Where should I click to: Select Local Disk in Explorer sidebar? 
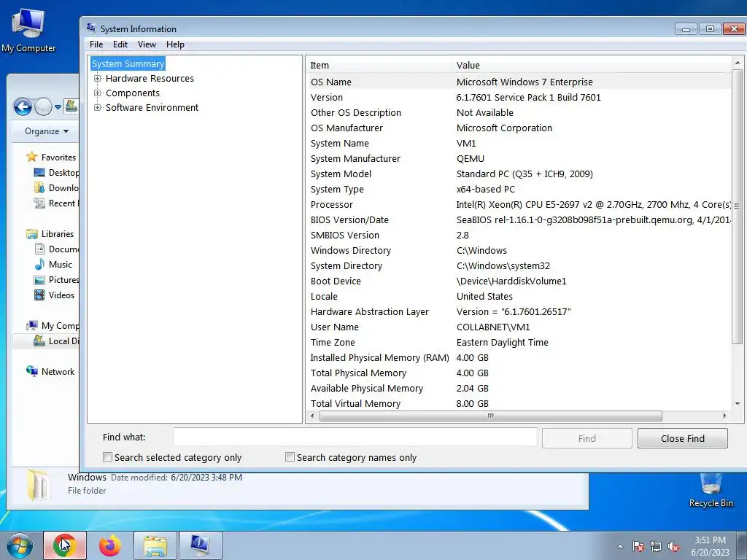56,341
